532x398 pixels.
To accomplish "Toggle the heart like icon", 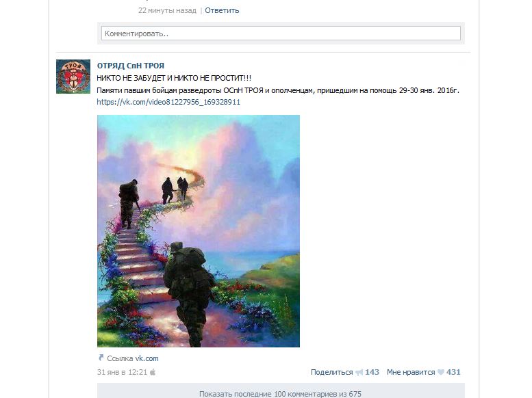I will coord(441,372).
